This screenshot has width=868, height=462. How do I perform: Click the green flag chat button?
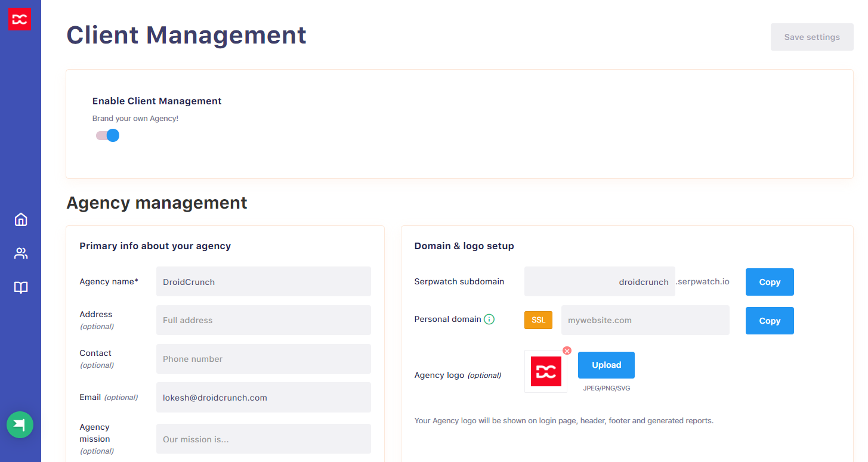point(20,425)
